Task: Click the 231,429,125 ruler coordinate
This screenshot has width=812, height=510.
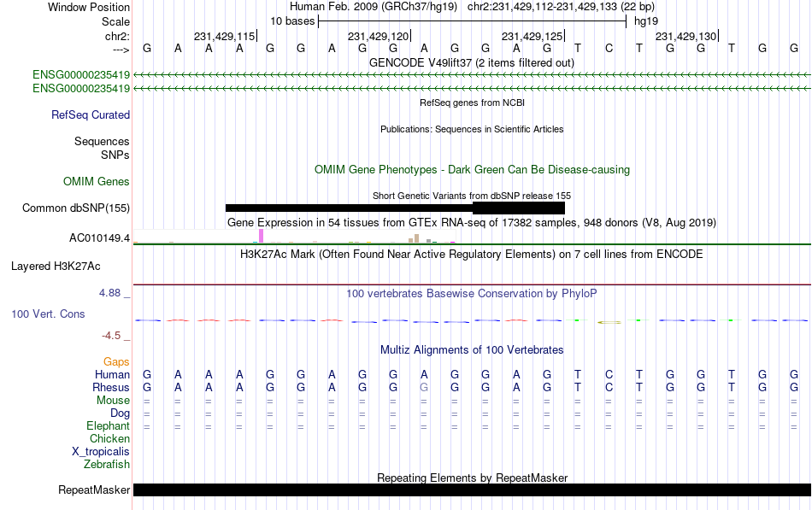Action: pos(532,36)
